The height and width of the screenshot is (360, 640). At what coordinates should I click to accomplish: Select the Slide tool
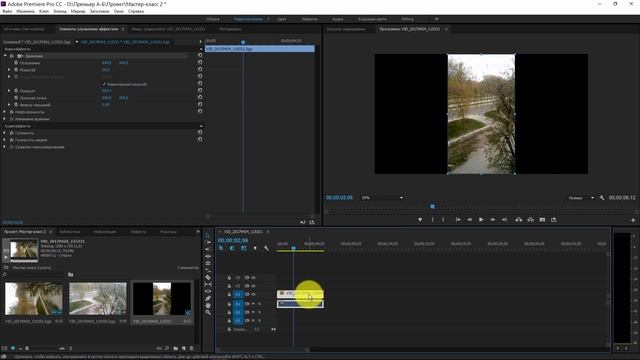coord(208,291)
